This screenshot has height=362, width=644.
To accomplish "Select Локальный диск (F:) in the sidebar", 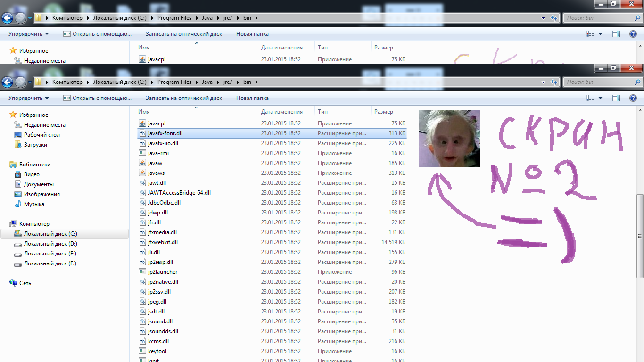I will pos(50,263).
